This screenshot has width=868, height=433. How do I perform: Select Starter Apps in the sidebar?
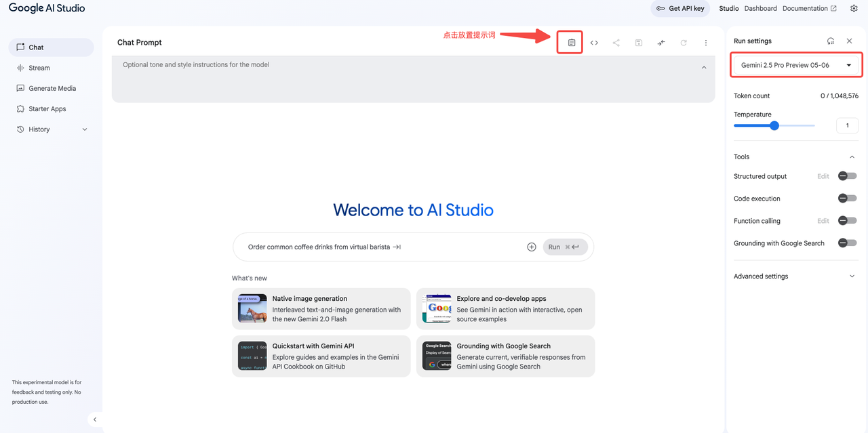tap(51, 108)
